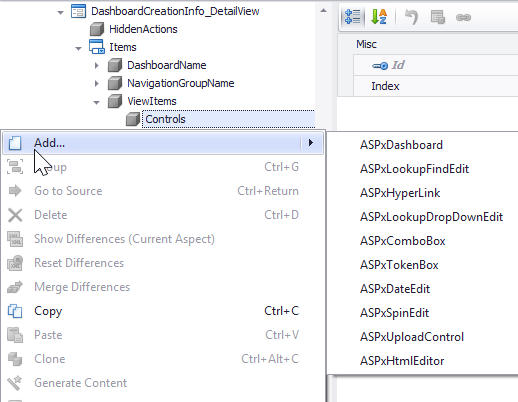518x402 pixels.
Task: Click the DashboardCreationInfo_DetailView view icon
Action: (x=78, y=11)
